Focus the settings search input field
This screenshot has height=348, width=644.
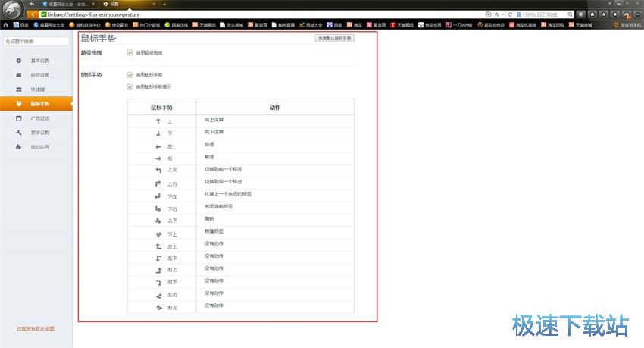coord(36,42)
